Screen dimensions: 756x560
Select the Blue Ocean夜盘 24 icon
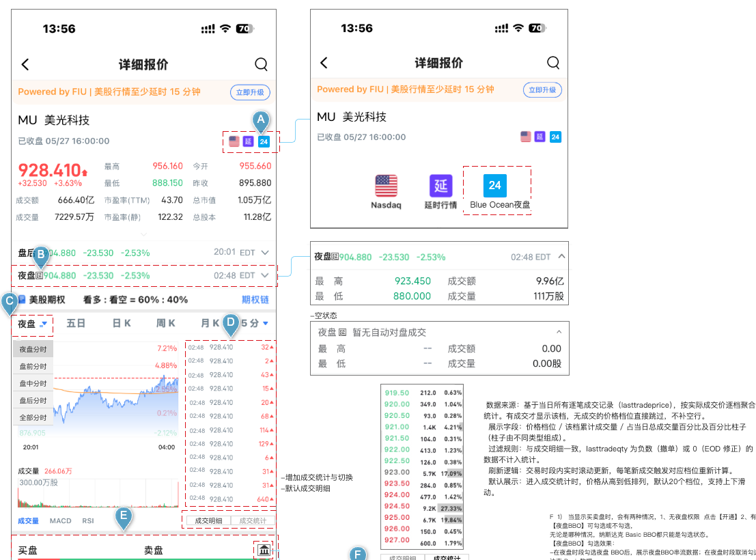point(494,186)
